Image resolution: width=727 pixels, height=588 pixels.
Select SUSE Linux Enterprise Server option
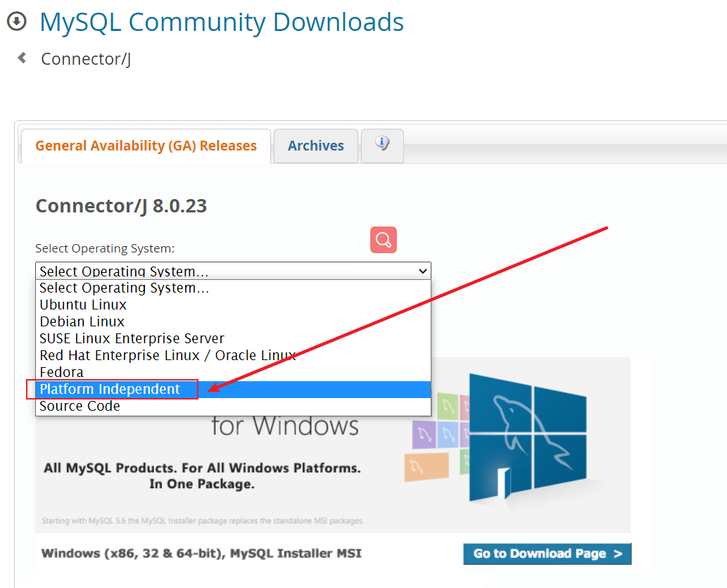[132, 338]
